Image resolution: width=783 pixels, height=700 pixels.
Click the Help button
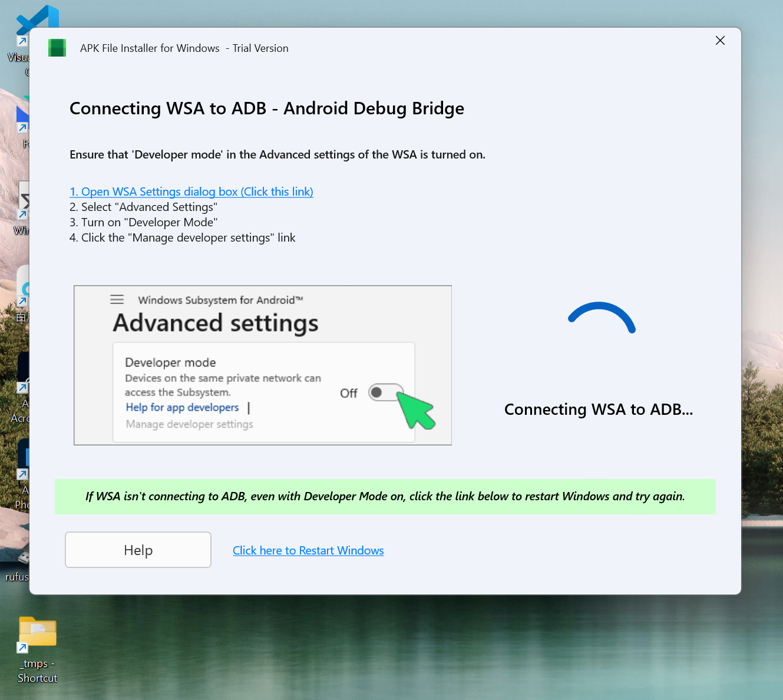point(138,550)
